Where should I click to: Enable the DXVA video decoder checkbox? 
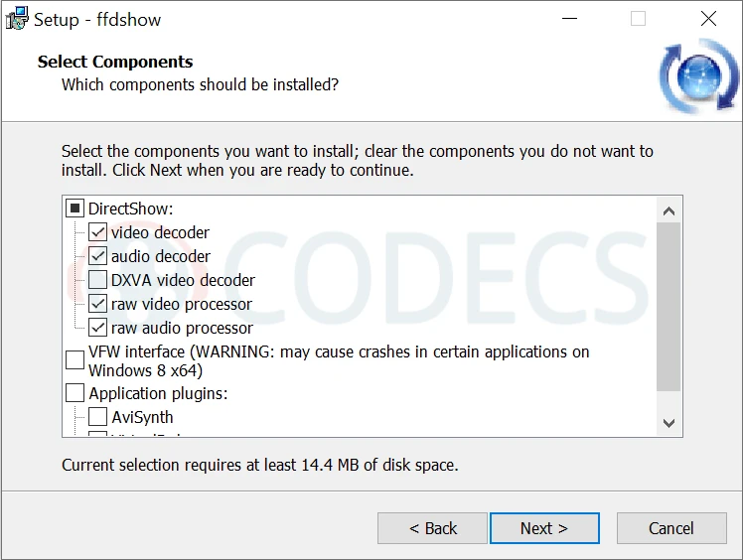pos(98,280)
